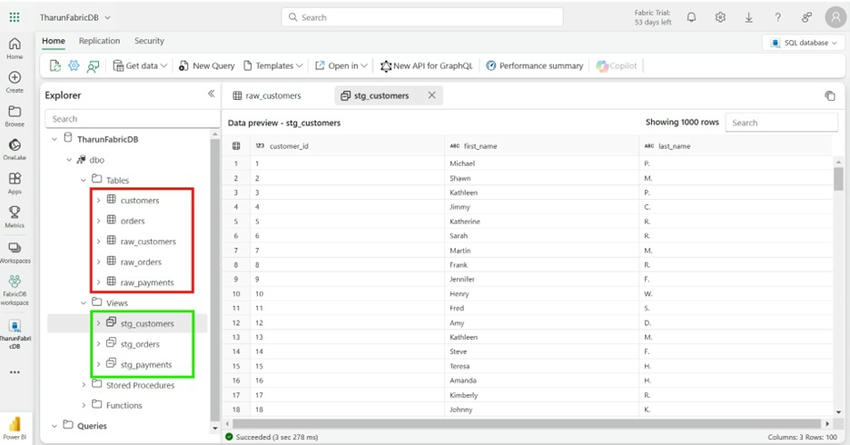The height and width of the screenshot is (445, 850).
Task: Open Performance summary
Action: point(535,66)
